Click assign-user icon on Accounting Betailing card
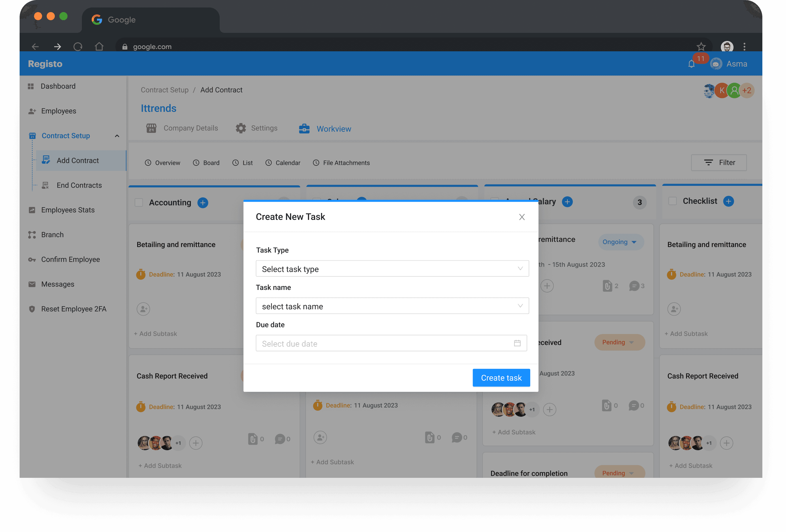 click(x=143, y=309)
